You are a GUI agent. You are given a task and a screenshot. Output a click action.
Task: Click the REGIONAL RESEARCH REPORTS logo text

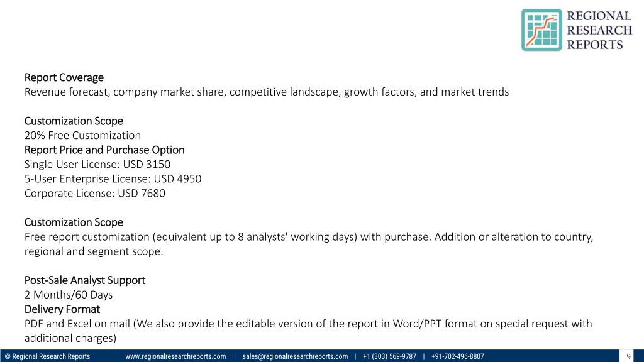(x=599, y=30)
